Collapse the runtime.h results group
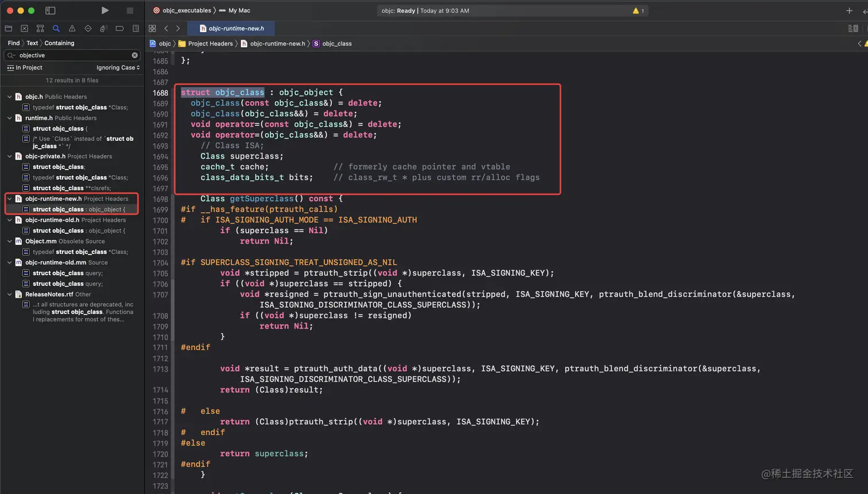868x494 pixels. point(9,118)
